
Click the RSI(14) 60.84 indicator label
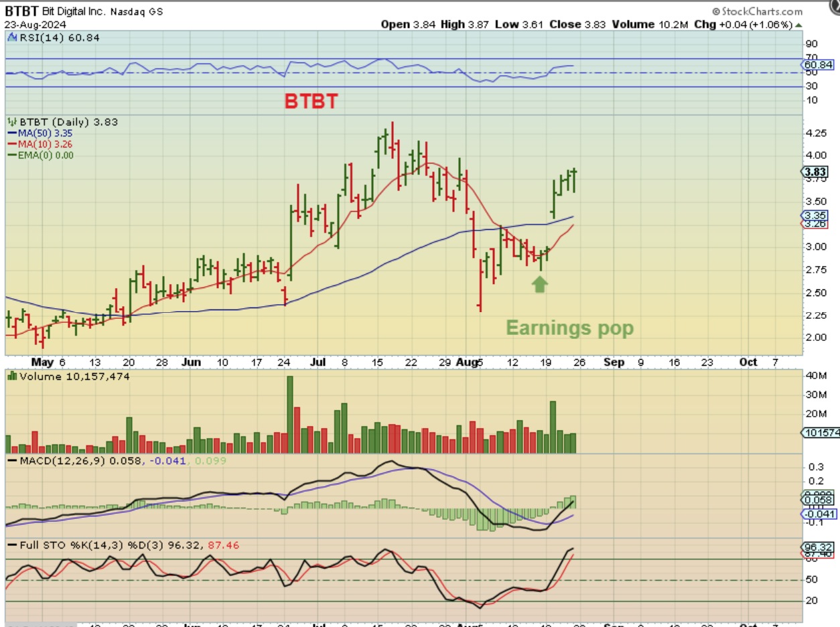(59, 38)
